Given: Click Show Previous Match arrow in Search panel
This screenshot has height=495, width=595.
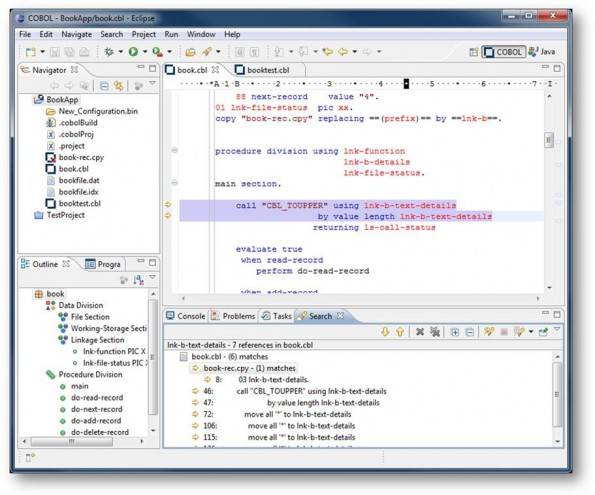Looking at the screenshot, I should coord(400,332).
